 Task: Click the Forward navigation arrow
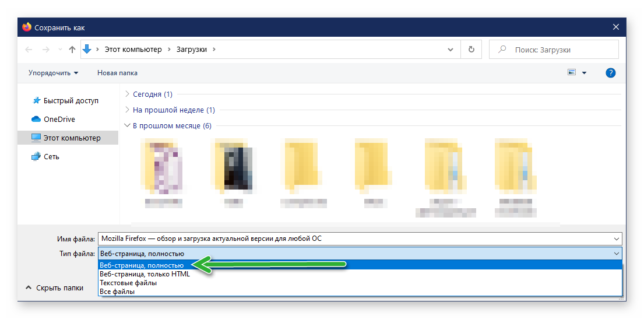[x=47, y=50]
